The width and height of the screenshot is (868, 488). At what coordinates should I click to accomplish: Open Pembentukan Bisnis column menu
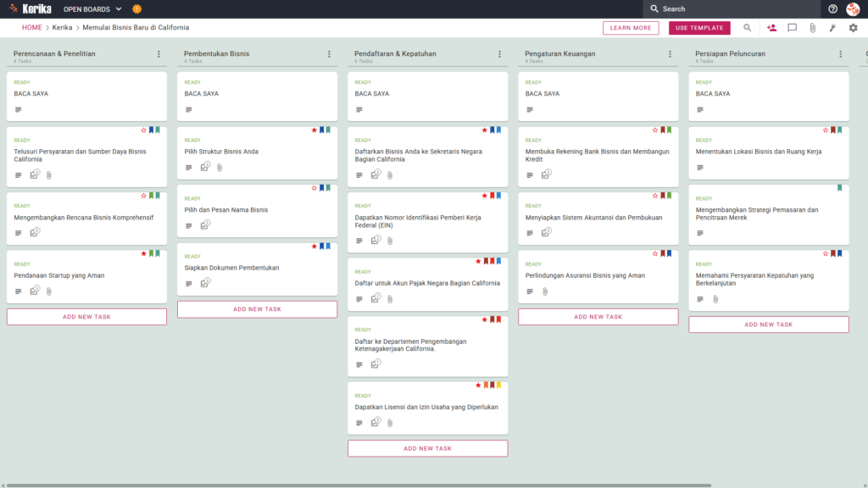pyautogui.click(x=330, y=54)
